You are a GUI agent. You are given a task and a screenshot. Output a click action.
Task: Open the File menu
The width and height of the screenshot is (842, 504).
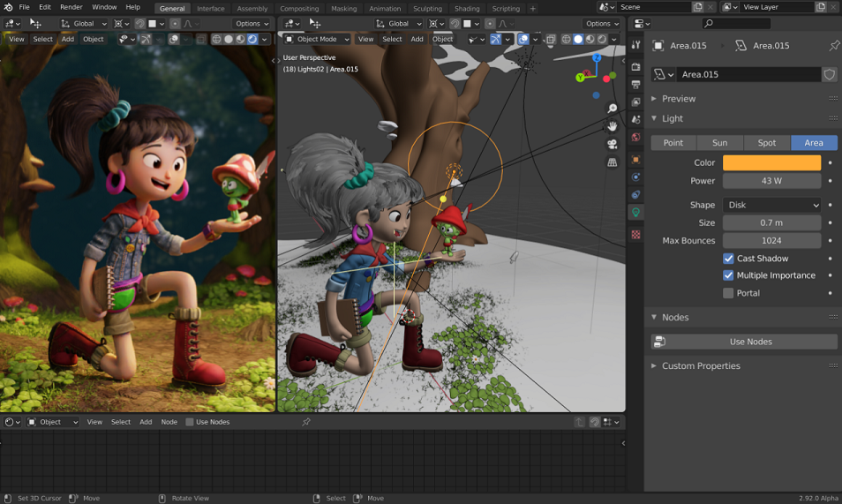click(24, 7)
